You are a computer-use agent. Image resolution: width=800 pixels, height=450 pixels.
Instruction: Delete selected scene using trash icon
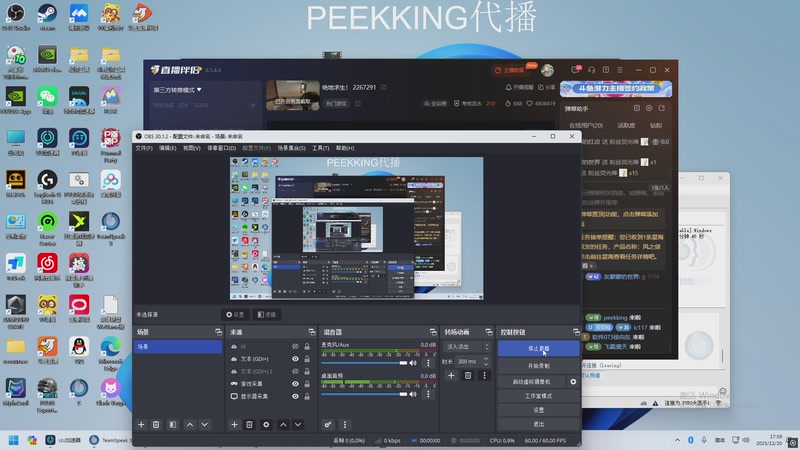click(156, 424)
